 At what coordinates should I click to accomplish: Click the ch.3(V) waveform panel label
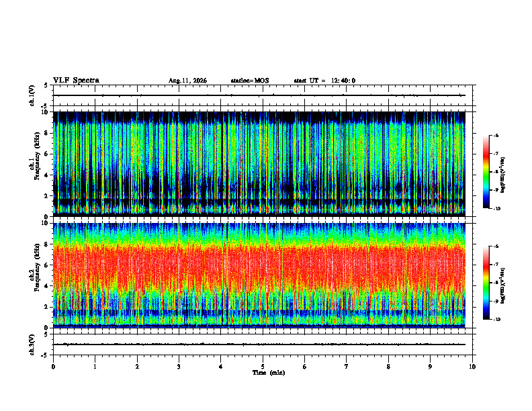pyautogui.click(x=32, y=345)
